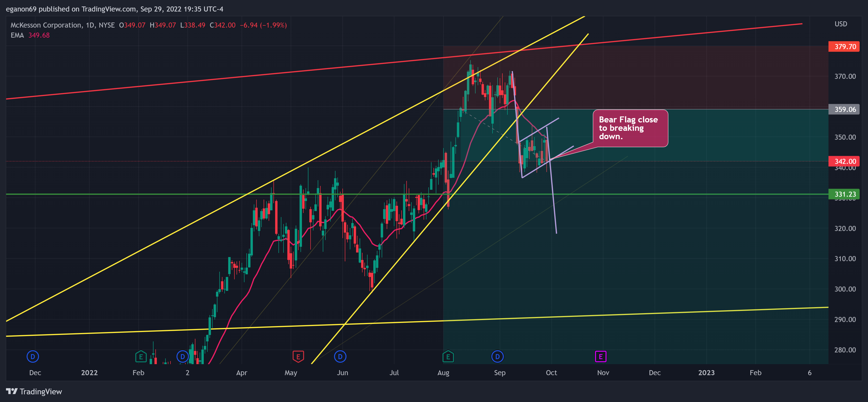Click the close price C342.00 value

[222, 25]
